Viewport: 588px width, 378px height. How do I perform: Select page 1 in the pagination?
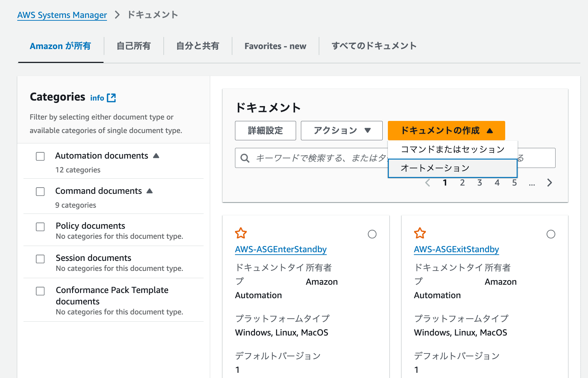[445, 182]
